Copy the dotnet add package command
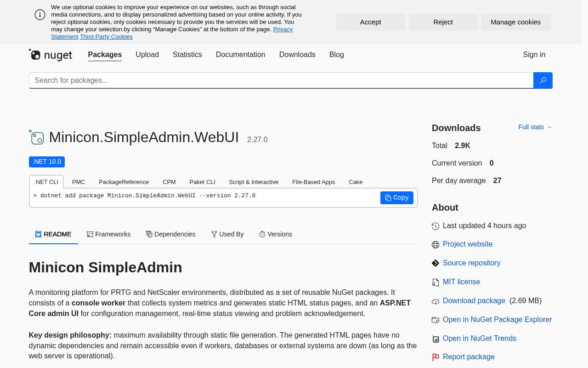588x368 pixels. coord(397,198)
